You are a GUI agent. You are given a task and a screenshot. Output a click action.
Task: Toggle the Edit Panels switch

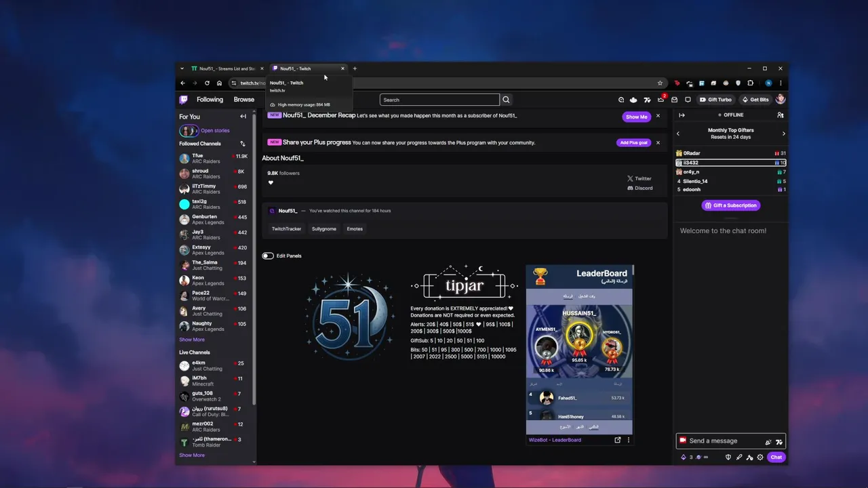coord(268,256)
